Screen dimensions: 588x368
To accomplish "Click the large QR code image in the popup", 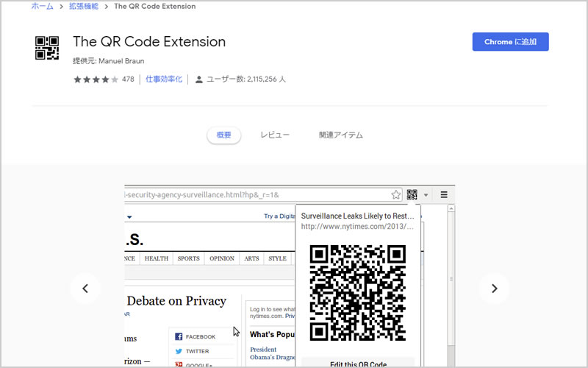I will coord(358,293).
